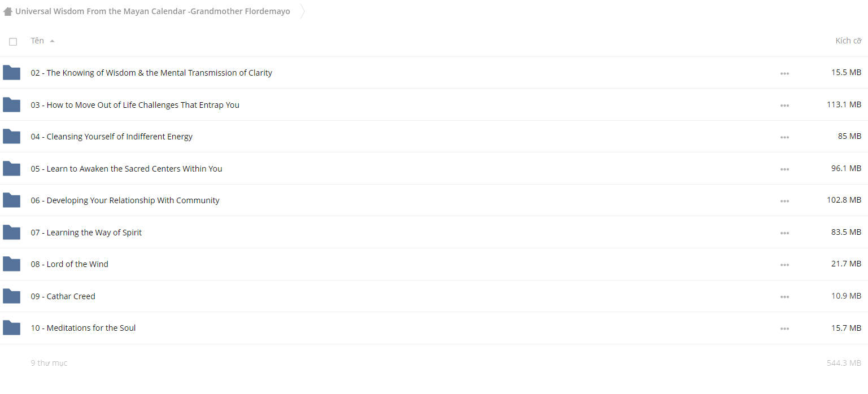Click more options for 07 - Learning the Way
This screenshot has width=868, height=394.
(x=784, y=233)
